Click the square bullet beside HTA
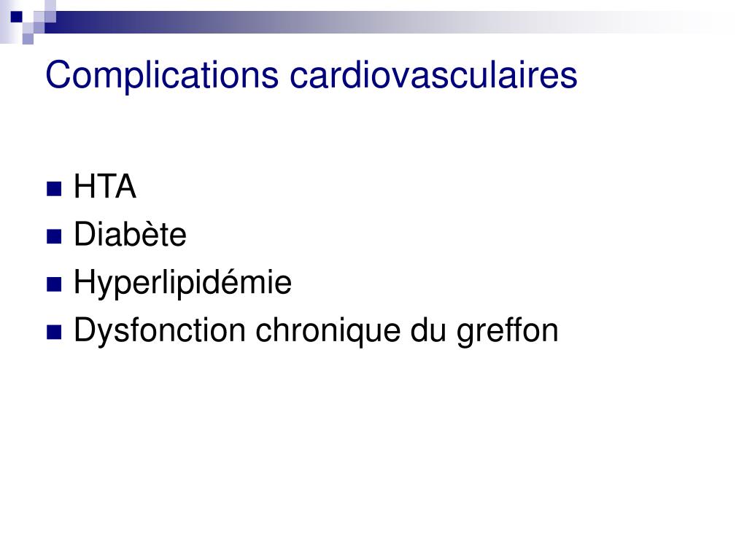 coord(54,189)
